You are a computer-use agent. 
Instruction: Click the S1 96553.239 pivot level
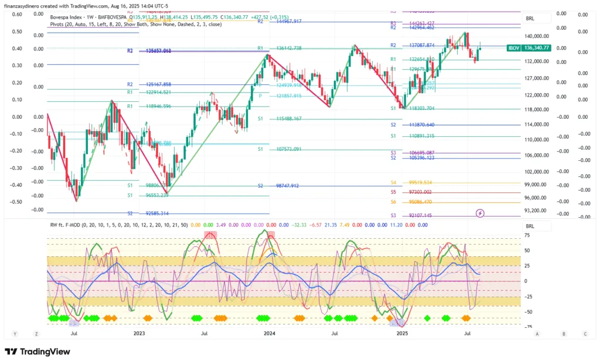point(148,195)
